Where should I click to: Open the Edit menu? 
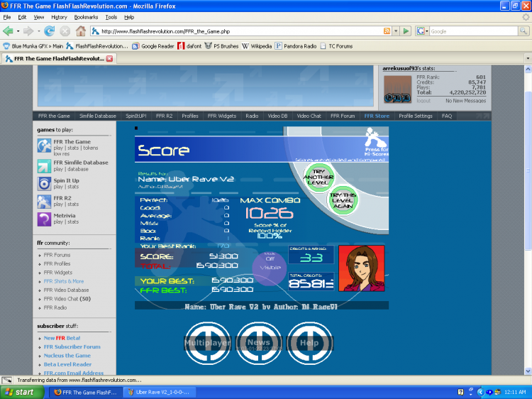[22, 17]
